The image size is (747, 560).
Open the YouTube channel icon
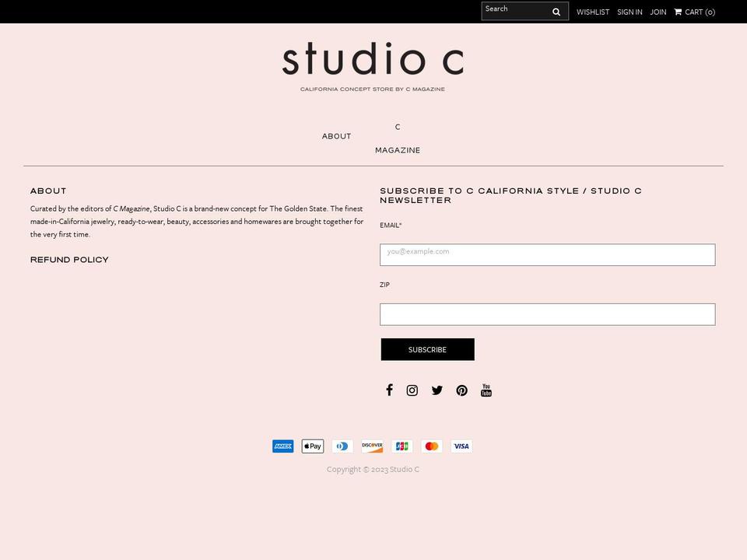[486, 390]
